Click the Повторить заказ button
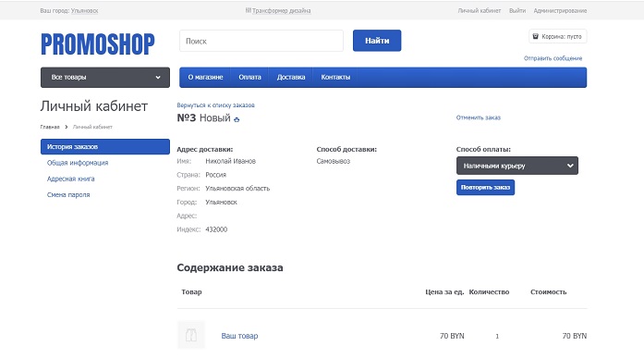 485,188
